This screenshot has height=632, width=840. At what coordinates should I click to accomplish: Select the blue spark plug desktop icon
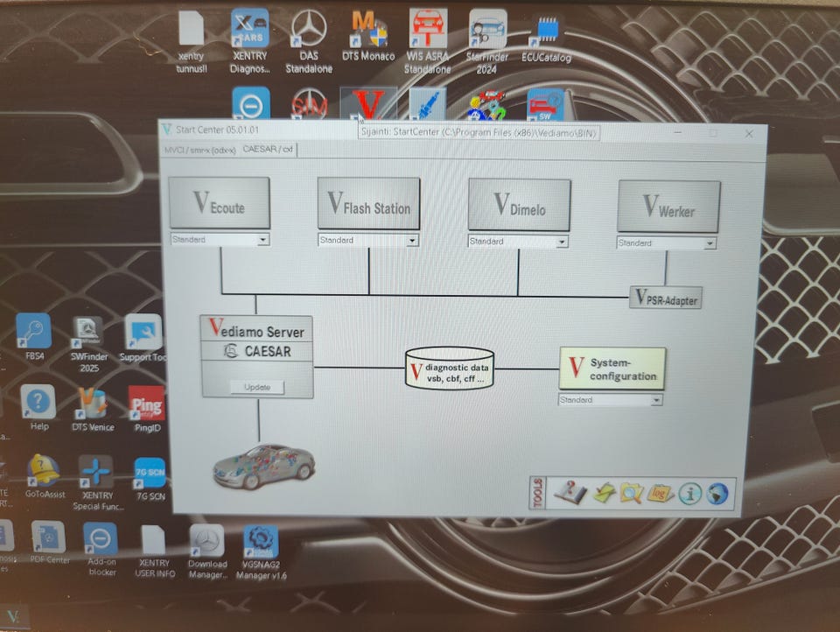click(x=428, y=104)
